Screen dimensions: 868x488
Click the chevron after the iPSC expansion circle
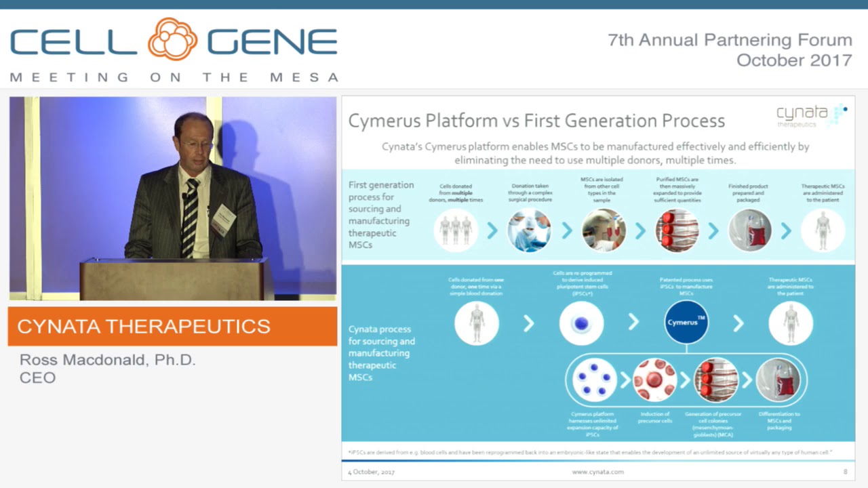pos(625,380)
